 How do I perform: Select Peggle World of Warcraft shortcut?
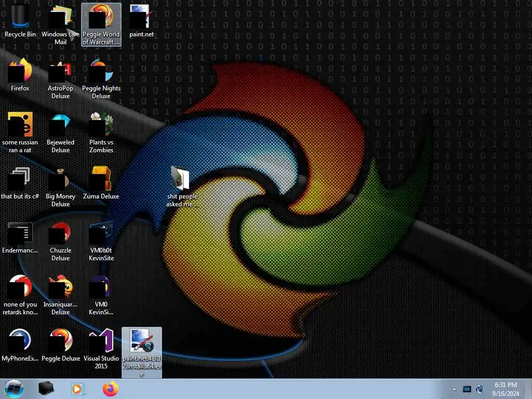(x=101, y=24)
